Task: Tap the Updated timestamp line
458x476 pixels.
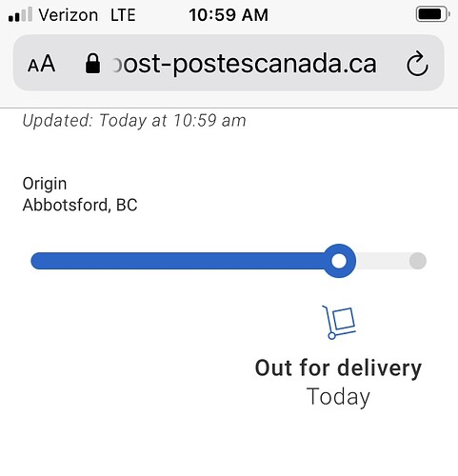Action: pos(134,121)
